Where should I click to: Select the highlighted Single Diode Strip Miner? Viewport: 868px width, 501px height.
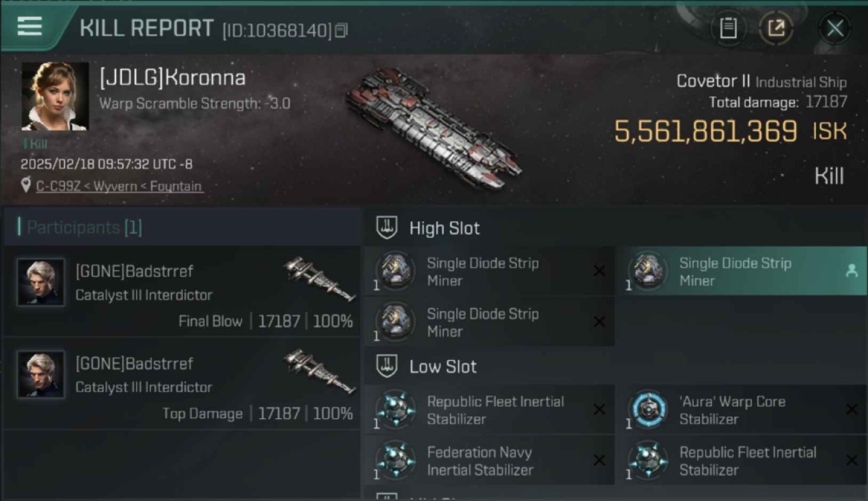(740, 271)
